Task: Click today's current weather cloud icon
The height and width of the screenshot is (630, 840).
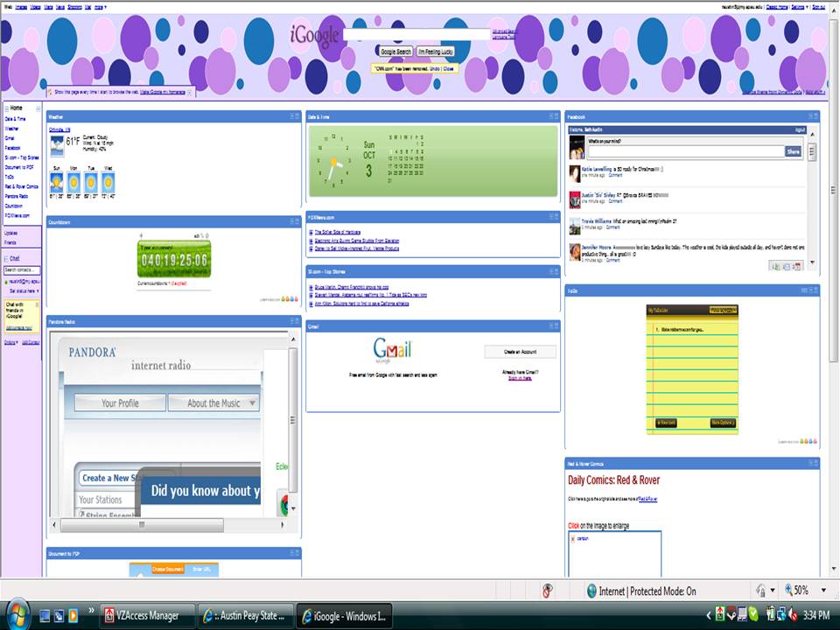Action: 57,146
